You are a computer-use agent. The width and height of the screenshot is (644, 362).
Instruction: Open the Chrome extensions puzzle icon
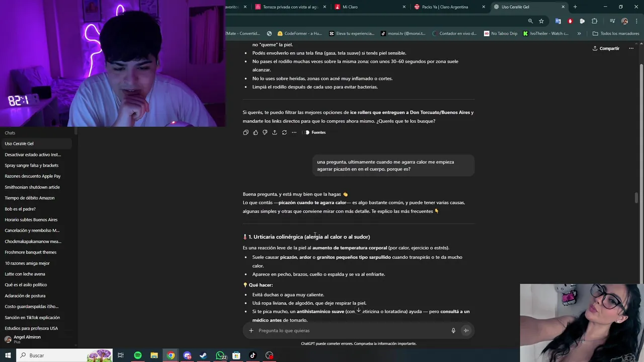click(x=594, y=21)
